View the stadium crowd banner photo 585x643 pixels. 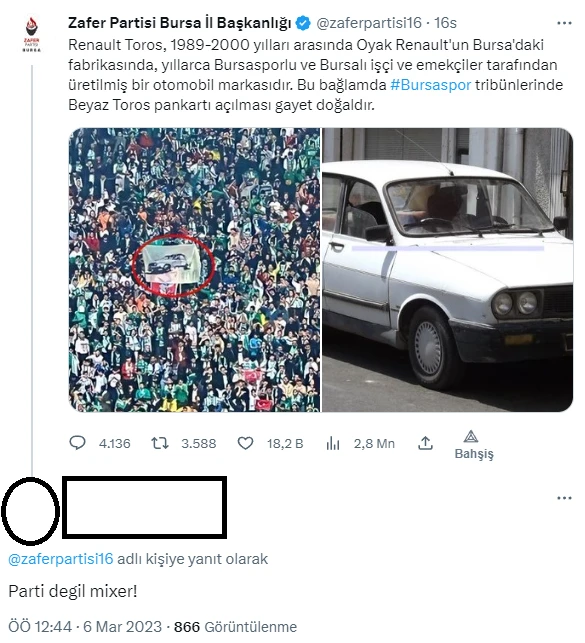pos(195,270)
